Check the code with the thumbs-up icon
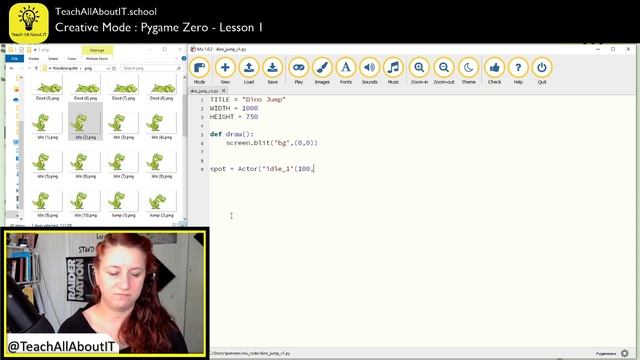 [494, 71]
